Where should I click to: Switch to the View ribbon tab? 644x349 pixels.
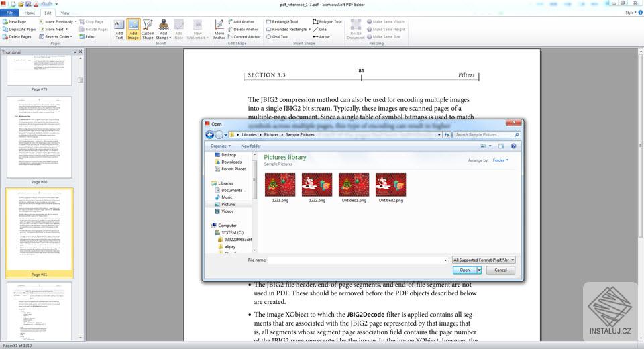click(65, 13)
